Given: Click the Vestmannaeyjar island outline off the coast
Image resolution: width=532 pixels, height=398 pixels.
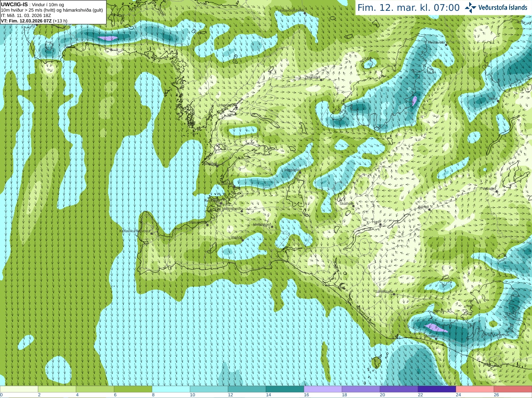Looking at the screenshot, I should pos(377,362).
